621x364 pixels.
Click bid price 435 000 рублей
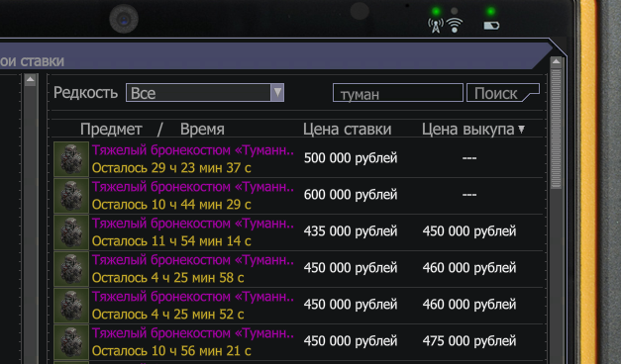point(351,231)
